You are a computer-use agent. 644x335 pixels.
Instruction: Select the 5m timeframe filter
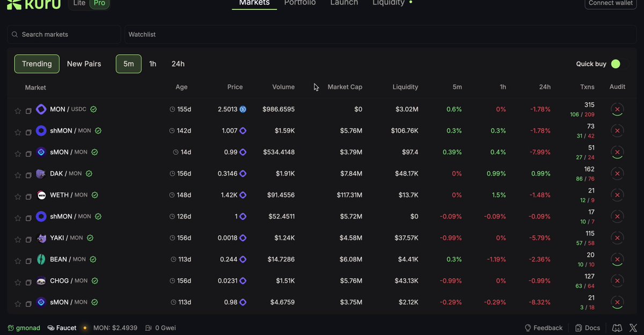point(129,64)
